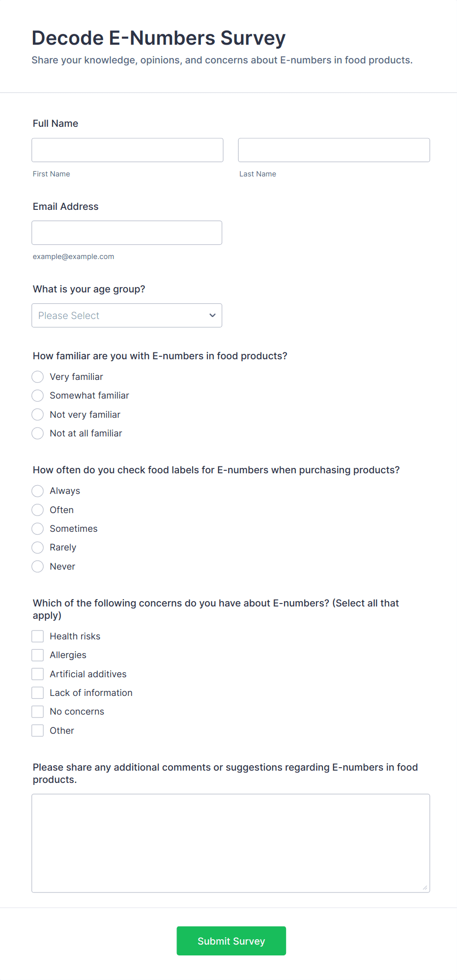Pick Not at all familiar option
457x980 pixels.
[38, 433]
